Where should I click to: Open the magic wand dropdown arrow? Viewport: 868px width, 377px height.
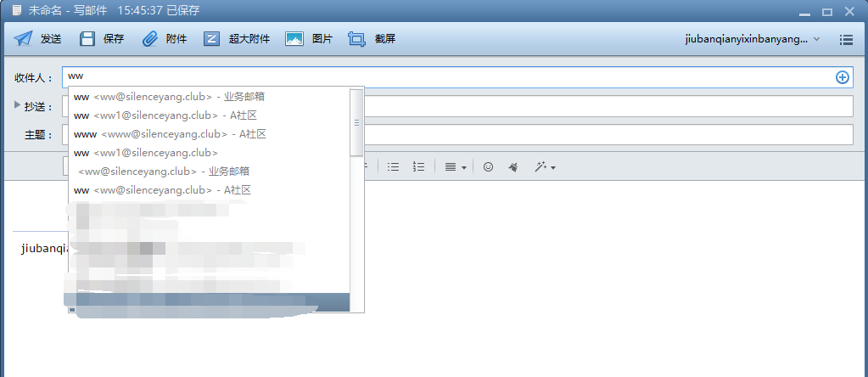(553, 168)
